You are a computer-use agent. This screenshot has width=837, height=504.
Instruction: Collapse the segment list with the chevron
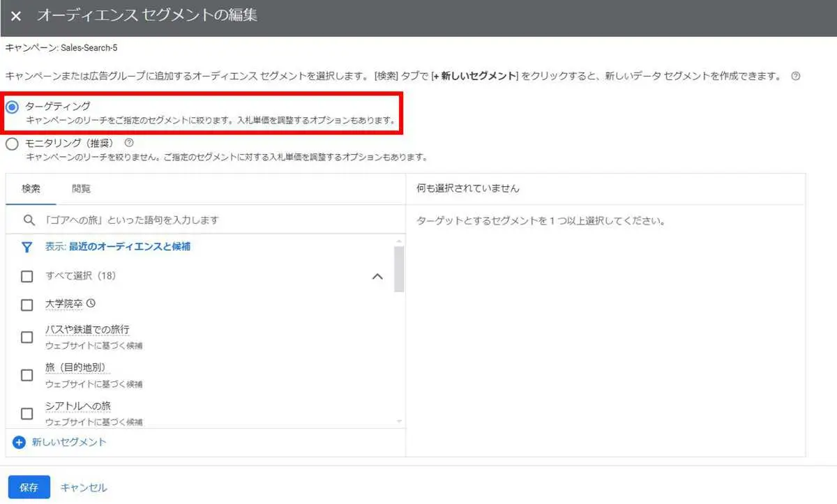(377, 276)
